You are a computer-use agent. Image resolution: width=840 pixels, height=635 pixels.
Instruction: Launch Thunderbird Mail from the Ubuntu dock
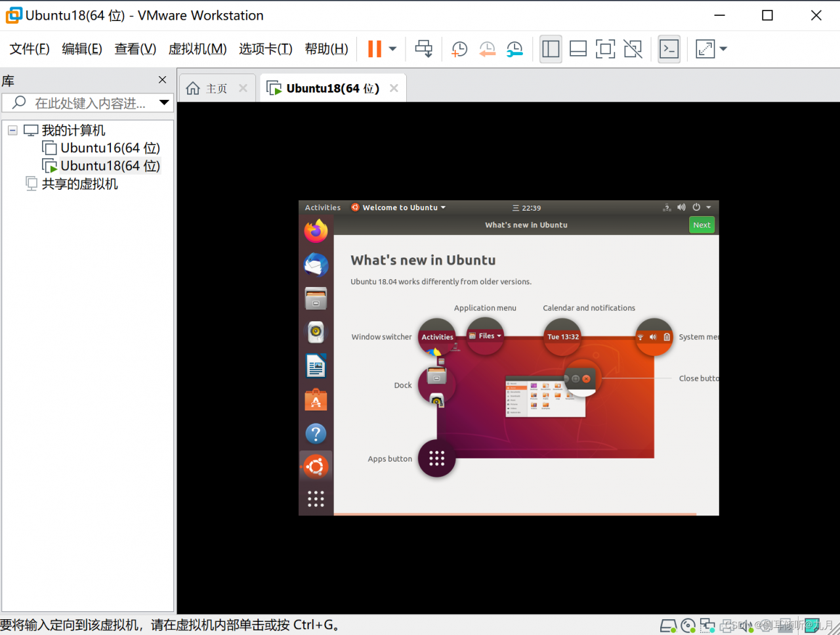pos(316,265)
